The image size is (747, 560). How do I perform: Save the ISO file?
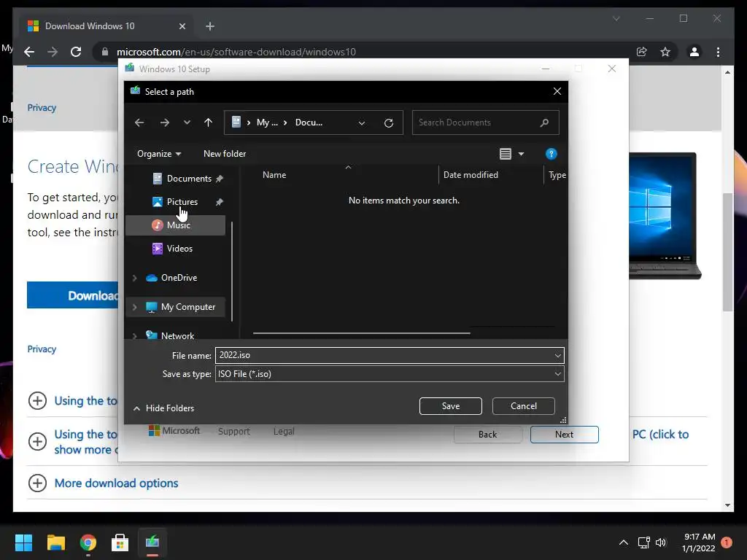pos(451,406)
